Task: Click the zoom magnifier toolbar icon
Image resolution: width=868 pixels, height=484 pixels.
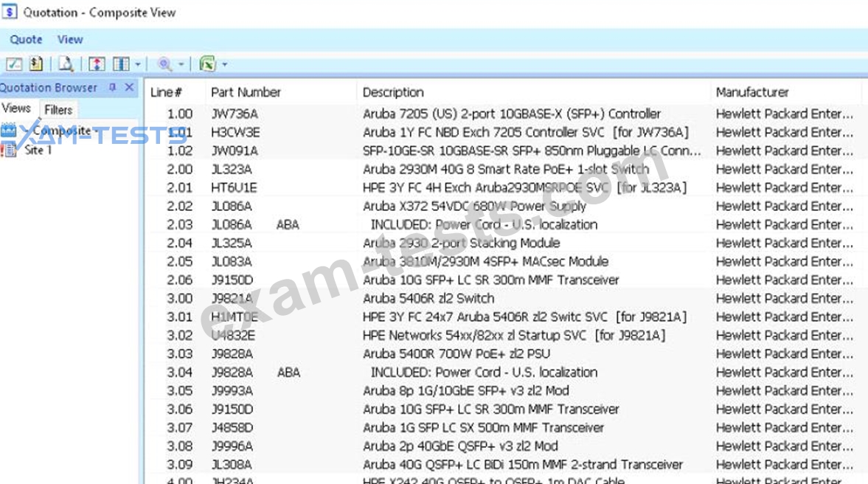Action: coord(164,64)
